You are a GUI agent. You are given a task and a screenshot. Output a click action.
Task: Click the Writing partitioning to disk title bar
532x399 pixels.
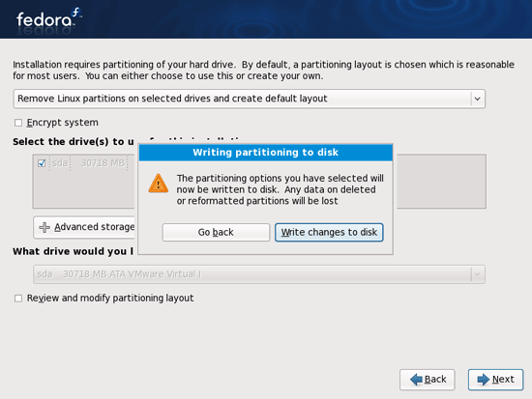(266, 153)
